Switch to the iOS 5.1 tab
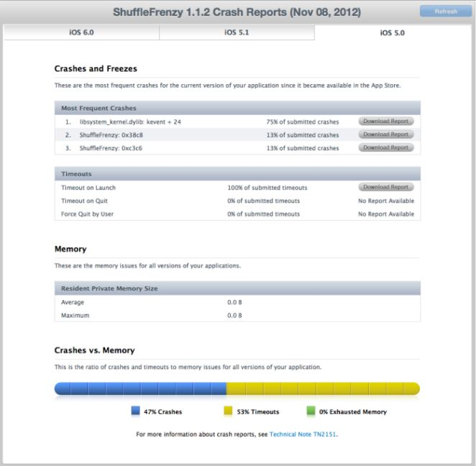The width and height of the screenshot is (476, 466). [237, 32]
